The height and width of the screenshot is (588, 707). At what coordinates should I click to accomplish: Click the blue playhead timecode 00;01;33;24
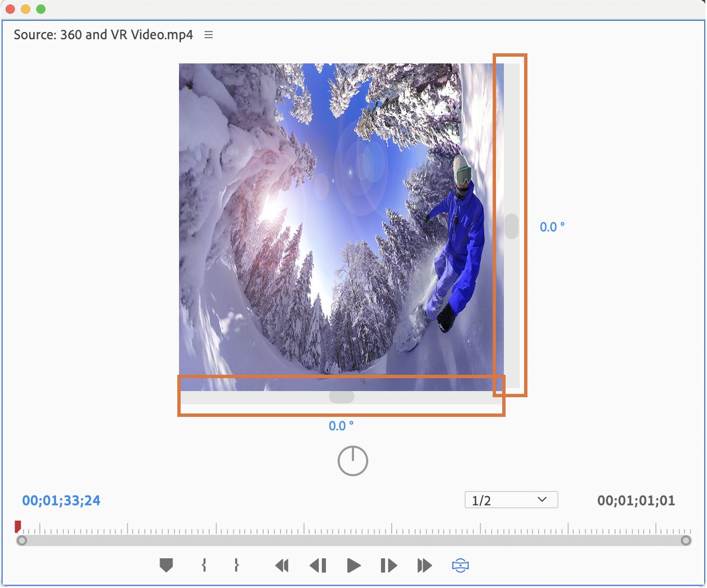[x=61, y=500]
